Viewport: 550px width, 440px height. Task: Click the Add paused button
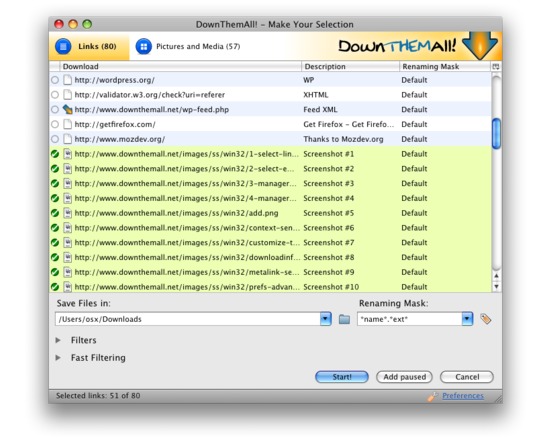[x=404, y=377]
